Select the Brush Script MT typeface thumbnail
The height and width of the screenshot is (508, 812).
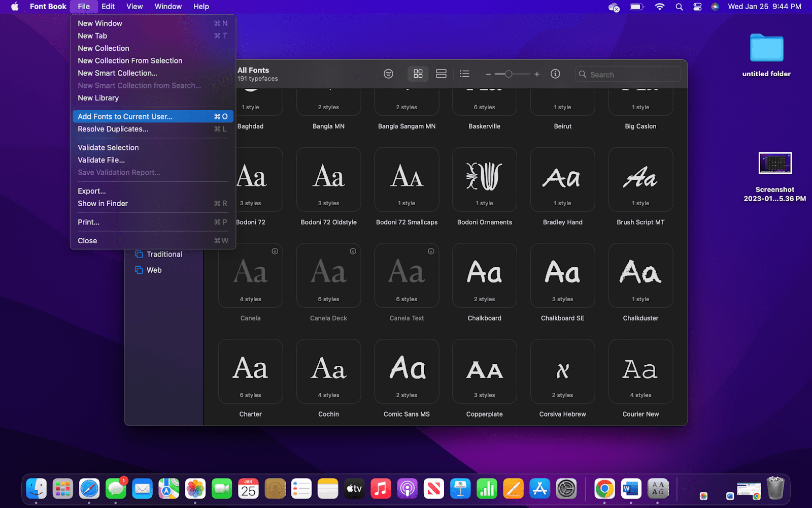click(x=641, y=179)
